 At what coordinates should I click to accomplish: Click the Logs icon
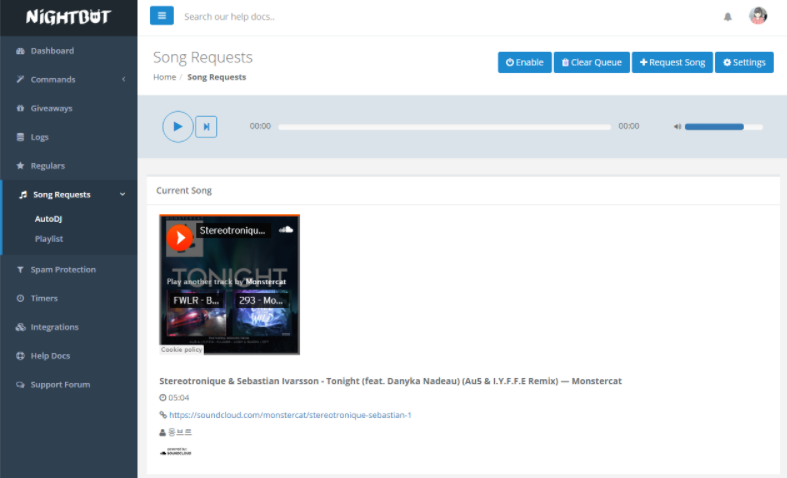(20, 137)
